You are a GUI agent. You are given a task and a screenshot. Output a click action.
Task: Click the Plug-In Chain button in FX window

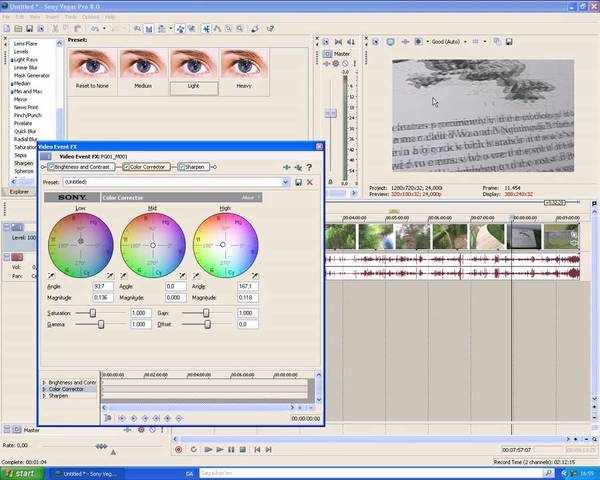286,167
